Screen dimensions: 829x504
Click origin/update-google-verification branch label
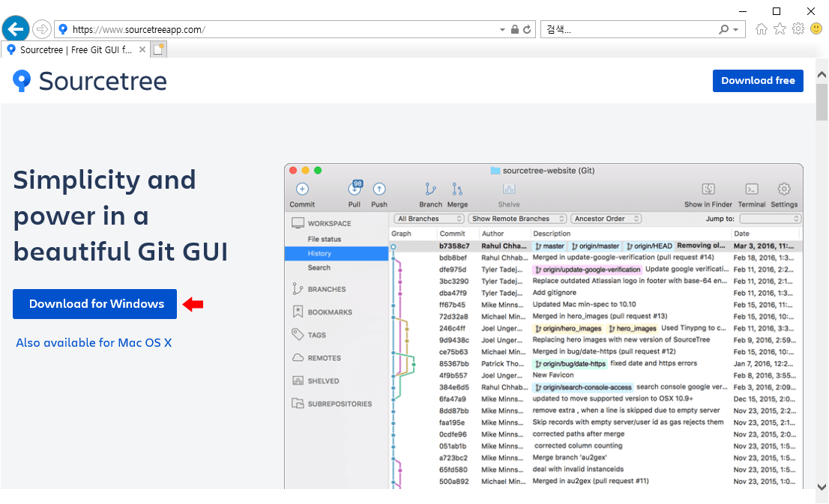pyautogui.click(x=587, y=270)
